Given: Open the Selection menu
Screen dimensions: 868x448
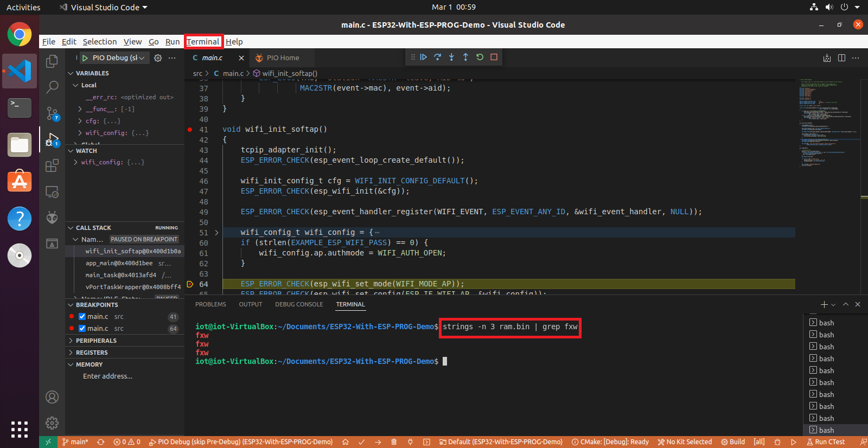Looking at the screenshot, I should pyautogui.click(x=100, y=42).
